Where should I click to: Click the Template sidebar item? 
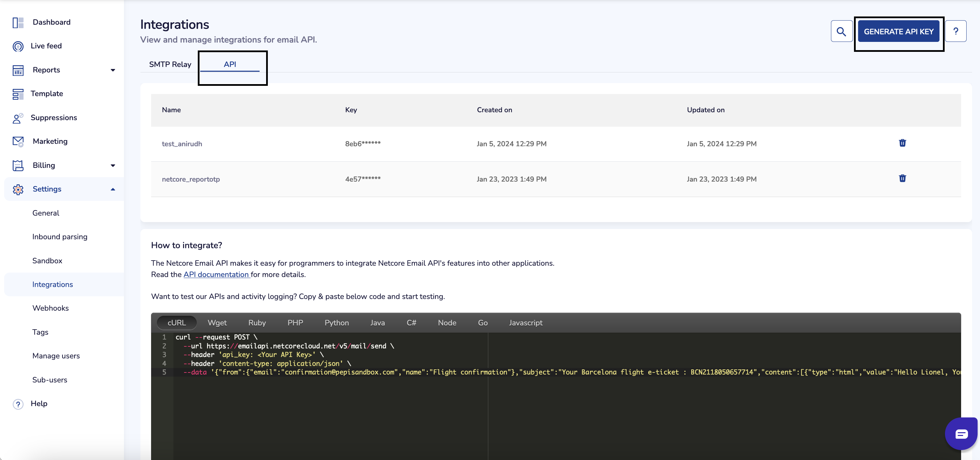pos(47,94)
